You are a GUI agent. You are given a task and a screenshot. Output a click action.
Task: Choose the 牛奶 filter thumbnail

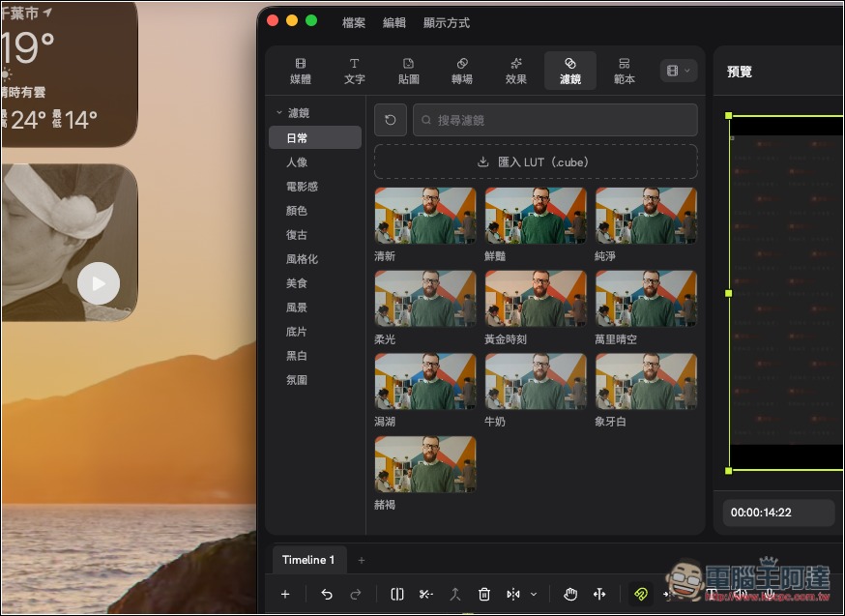click(536, 382)
